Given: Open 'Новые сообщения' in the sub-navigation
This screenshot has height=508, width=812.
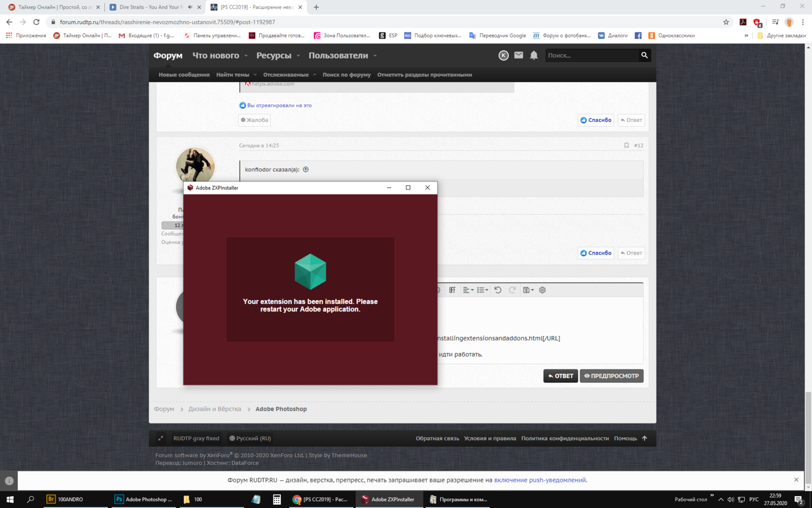Looking at the screenshot, I should tap(184, 75).
